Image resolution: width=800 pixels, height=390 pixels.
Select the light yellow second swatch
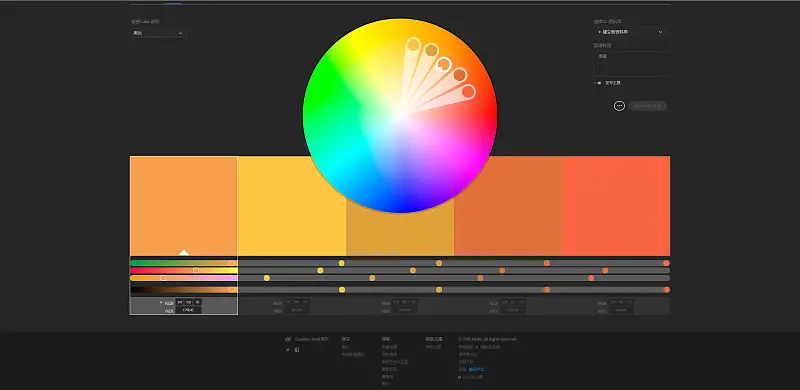coord(292,206)
